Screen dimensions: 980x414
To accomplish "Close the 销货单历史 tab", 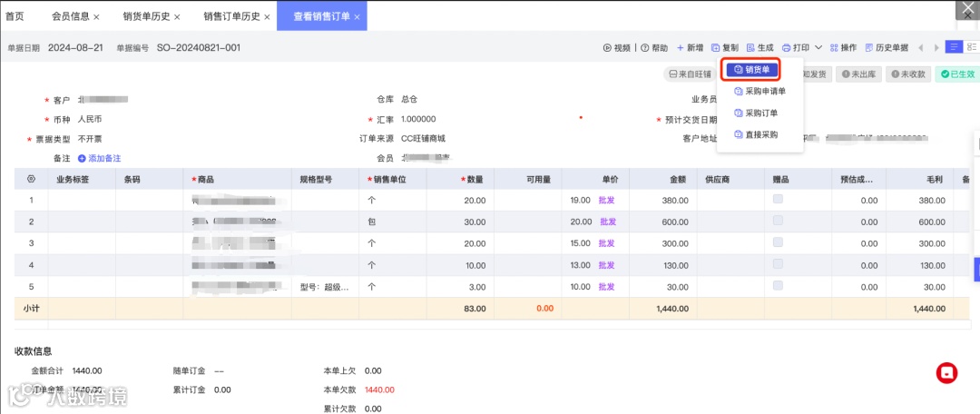I will [x=177, y=17].
